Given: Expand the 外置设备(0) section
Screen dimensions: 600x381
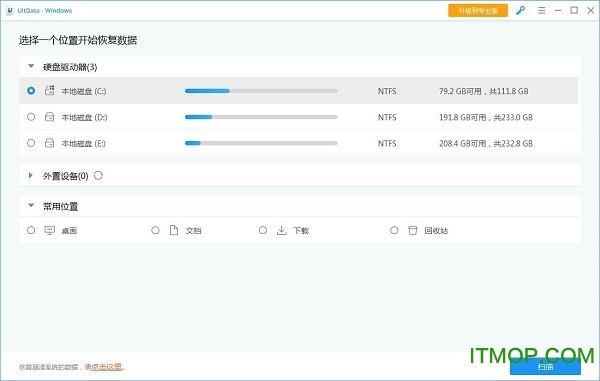Looking at the screenshot, I should pyautogui.click(x=31, y=175).
